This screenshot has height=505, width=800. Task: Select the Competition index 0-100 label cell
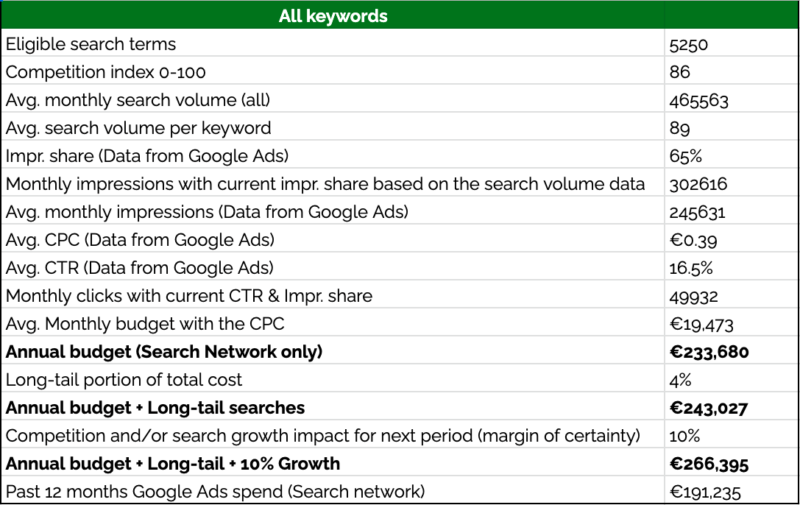[333, 71]
